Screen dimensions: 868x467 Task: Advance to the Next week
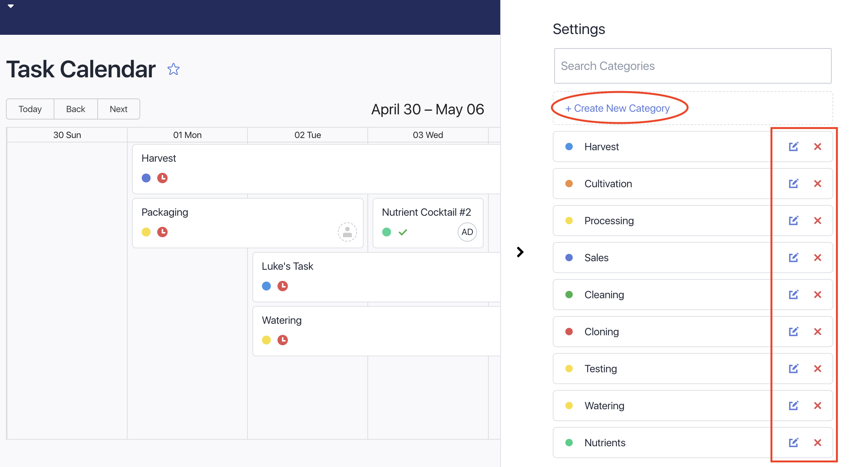pyautogui.click(x=118, y=109)
